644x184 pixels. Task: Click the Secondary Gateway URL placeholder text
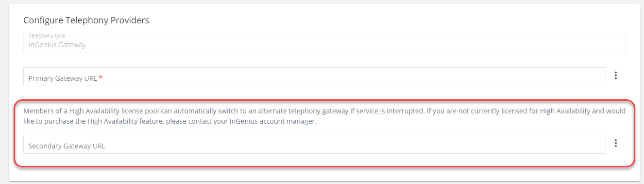coord(67,146)
